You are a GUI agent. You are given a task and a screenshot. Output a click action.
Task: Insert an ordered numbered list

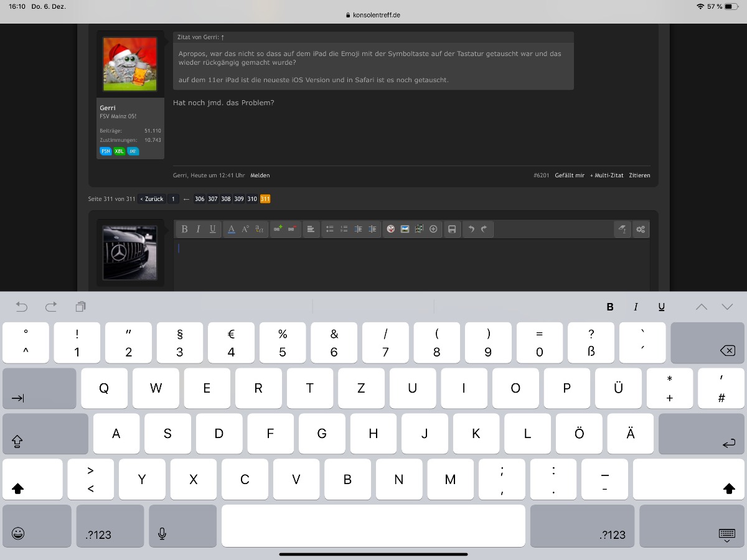point(344,229)
